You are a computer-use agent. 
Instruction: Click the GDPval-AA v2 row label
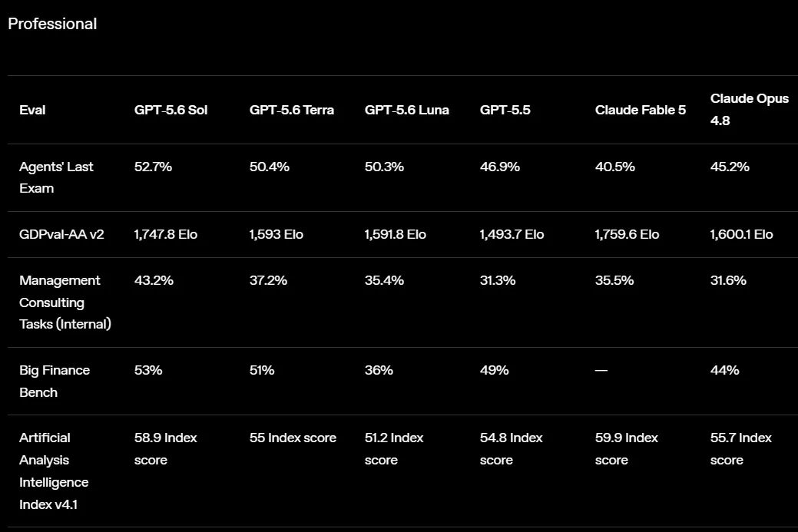[61, 234]
